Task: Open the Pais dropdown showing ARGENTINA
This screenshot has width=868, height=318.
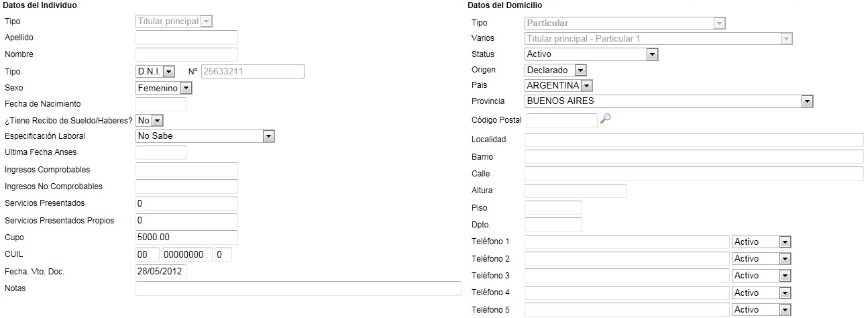Action: click(x=559, y=86)
